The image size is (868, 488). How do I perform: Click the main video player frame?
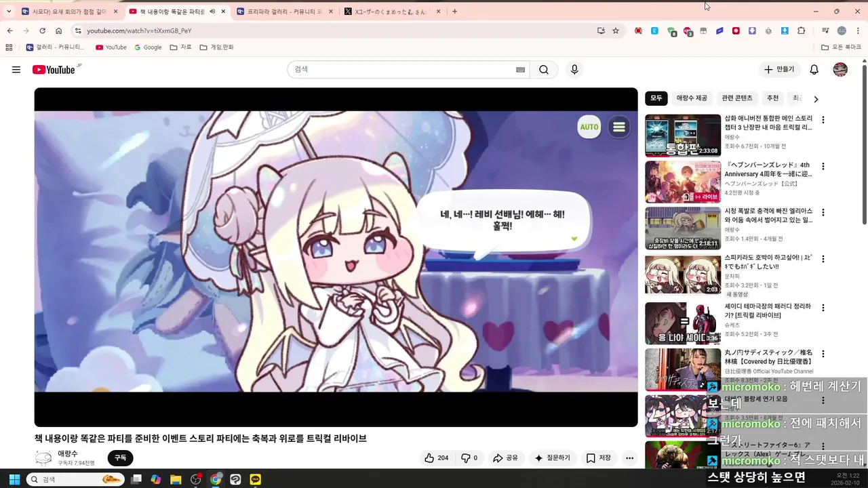(x=336, y=257)
